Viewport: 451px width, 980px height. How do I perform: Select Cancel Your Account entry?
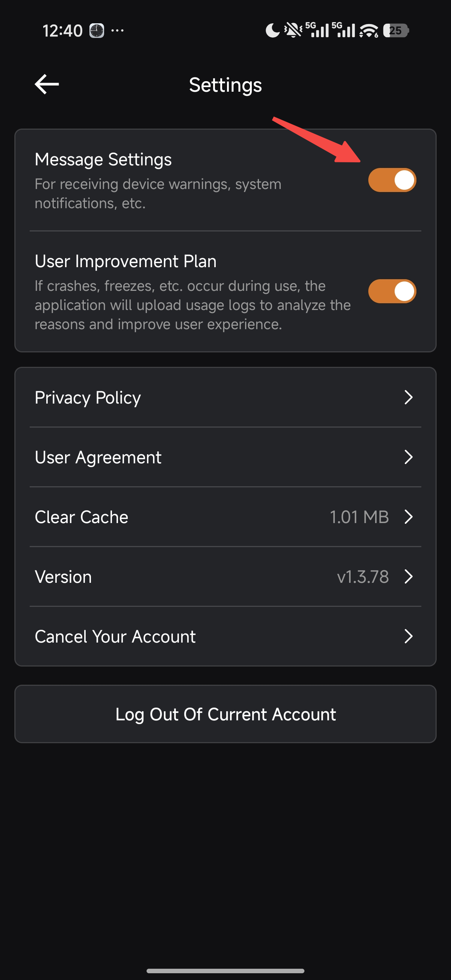tap(115, 637)
